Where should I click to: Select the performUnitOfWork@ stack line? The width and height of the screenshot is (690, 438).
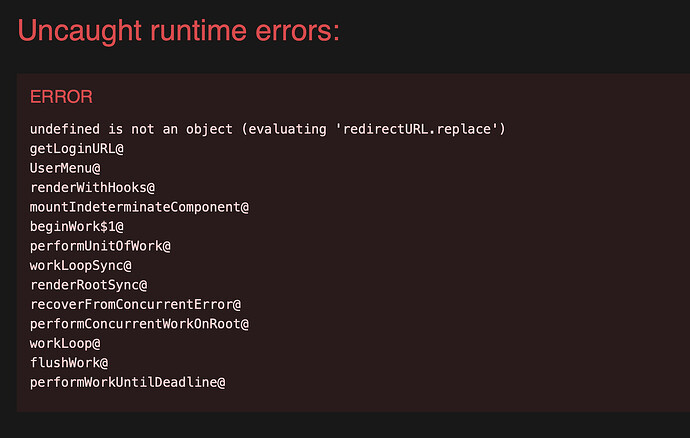[100, 246]
